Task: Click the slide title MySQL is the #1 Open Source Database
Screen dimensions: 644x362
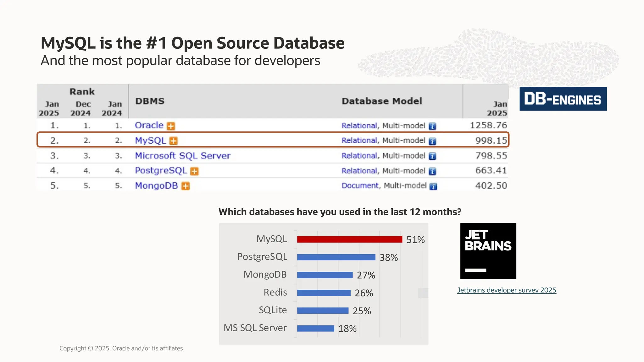Action: 192,43
